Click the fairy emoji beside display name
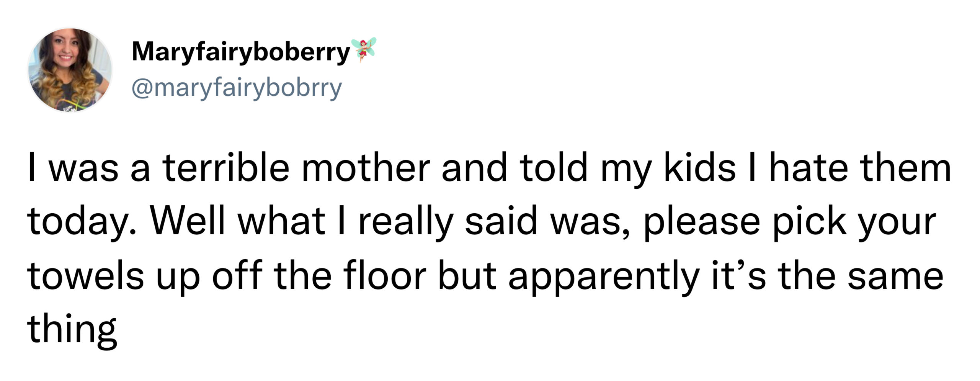The height and width of the screenshot is (381, 980). [x=363, y=50]
